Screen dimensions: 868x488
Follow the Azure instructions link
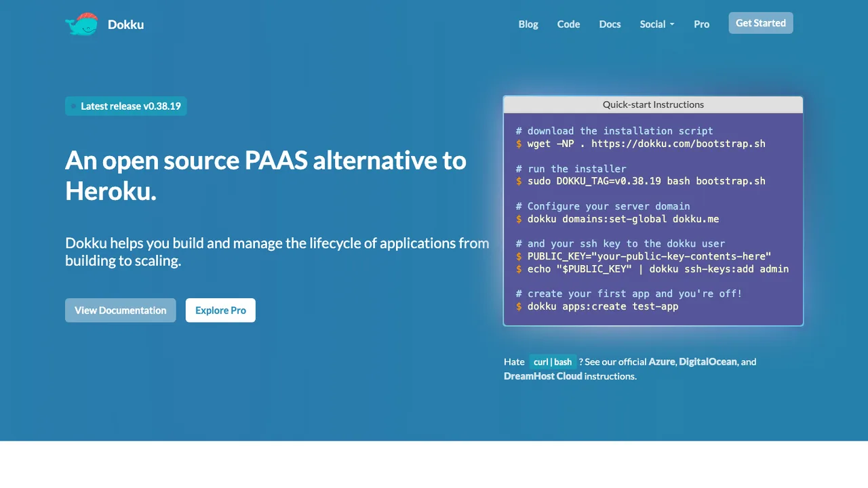(x=662, y=362)
